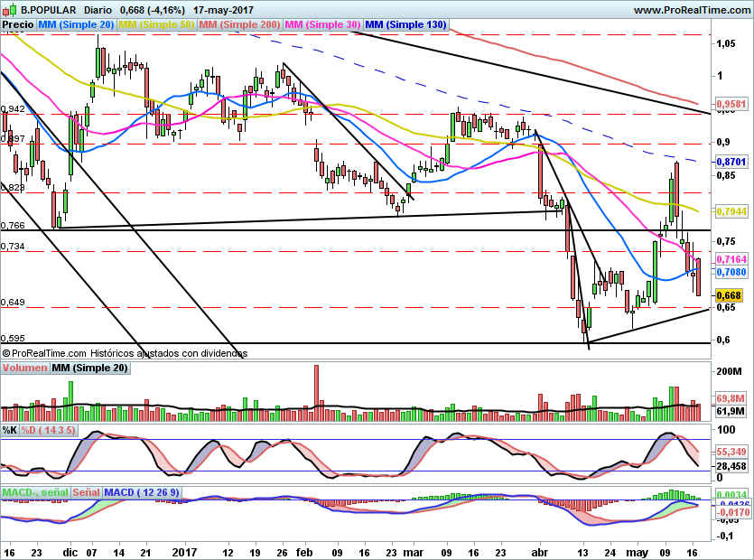The width and height of the screenshot is (754, 560).
Task: Click the MACD (12 26 9) label
Action: pyautogui.click(x=142, y=492)
